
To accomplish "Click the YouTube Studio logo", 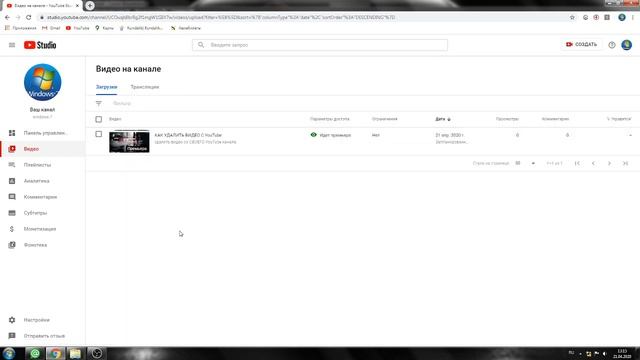I will tap(40, 45).
